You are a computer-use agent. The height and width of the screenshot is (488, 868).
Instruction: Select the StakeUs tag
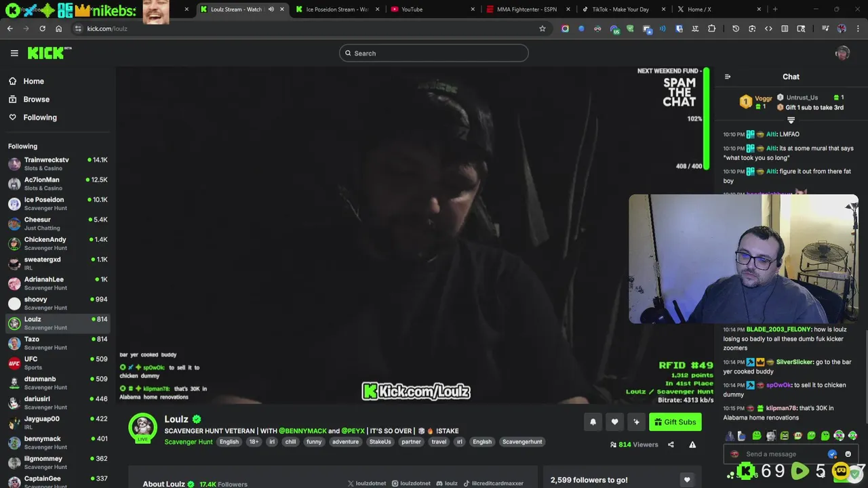coord(380,442)
